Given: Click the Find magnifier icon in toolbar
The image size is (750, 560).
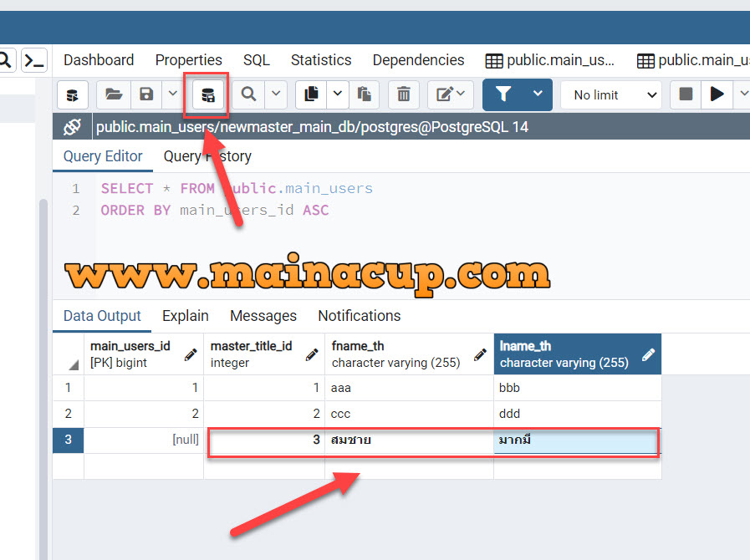Looking at the screenshot, I should click(x=248, y=94).
